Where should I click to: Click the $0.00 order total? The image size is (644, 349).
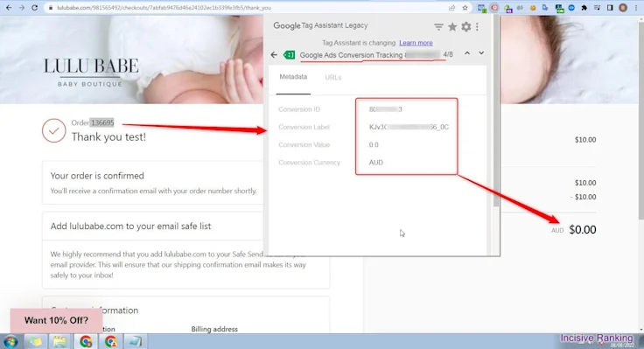(x=583, y=229)
